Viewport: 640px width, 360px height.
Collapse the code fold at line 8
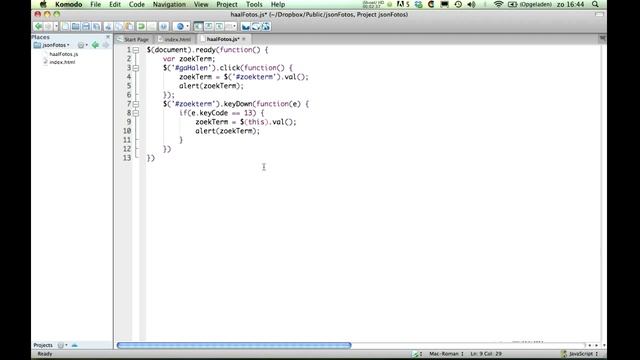pos(136,113)
